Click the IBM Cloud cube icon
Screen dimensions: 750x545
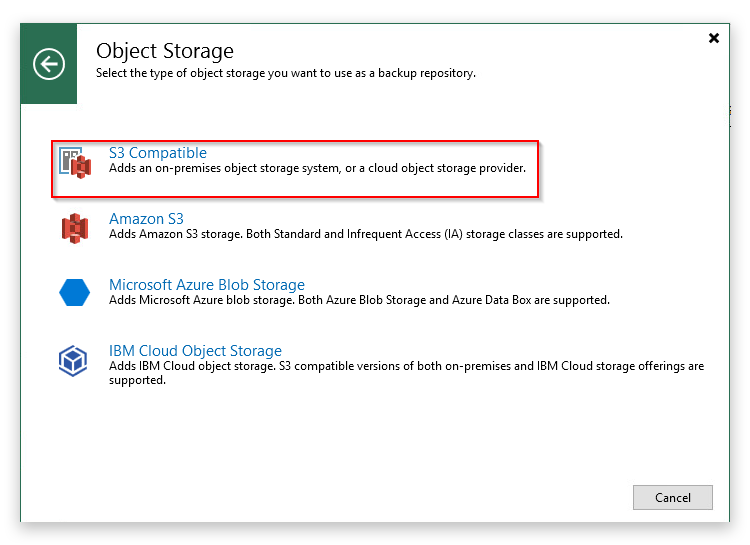pos(73,361)
